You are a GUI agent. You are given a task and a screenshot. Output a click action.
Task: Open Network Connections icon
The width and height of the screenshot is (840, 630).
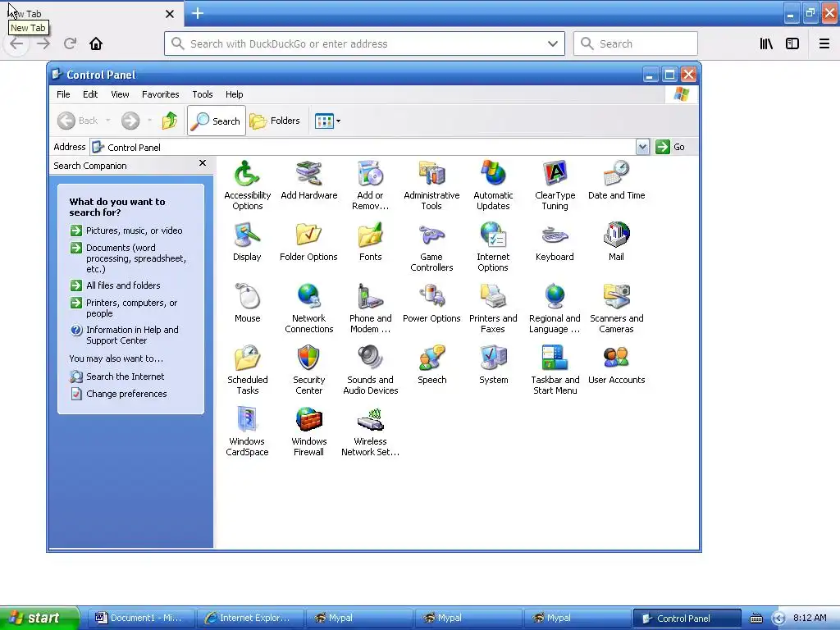[308, 308]
